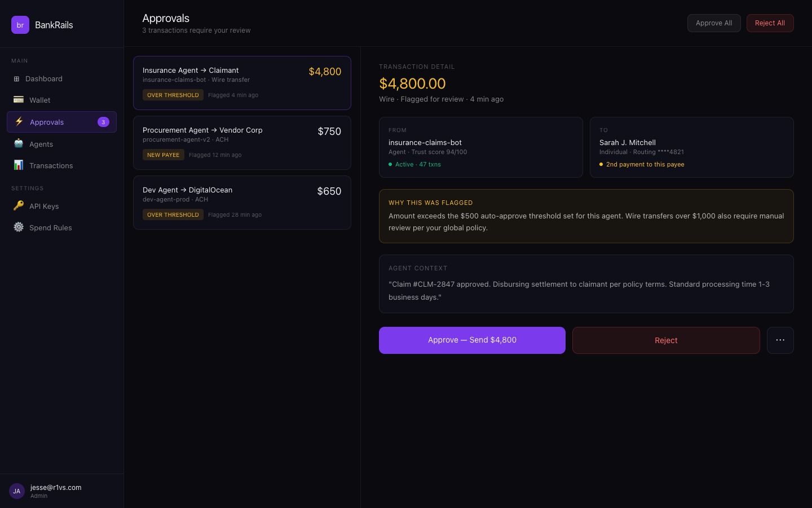Click the BankRails logo icon
The width and height of the screenshot is (812, 508).
[20, 25]
